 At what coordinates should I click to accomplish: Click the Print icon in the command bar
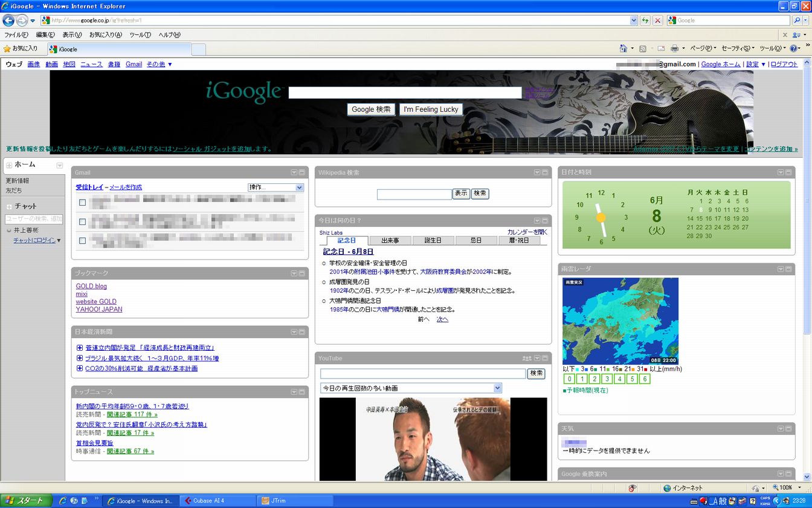[x=674, y=48]
